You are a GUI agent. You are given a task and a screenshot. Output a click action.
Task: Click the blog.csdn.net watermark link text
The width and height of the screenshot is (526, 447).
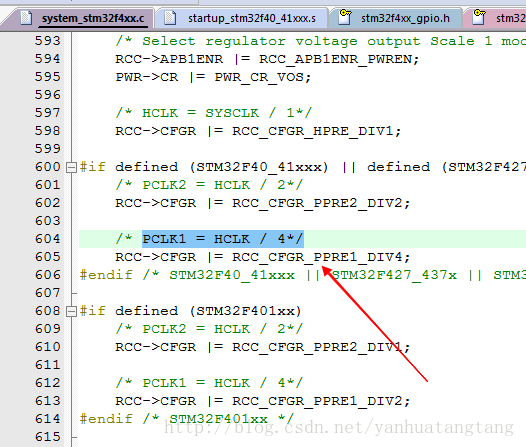pyautogui.click(x=339, y=427)
